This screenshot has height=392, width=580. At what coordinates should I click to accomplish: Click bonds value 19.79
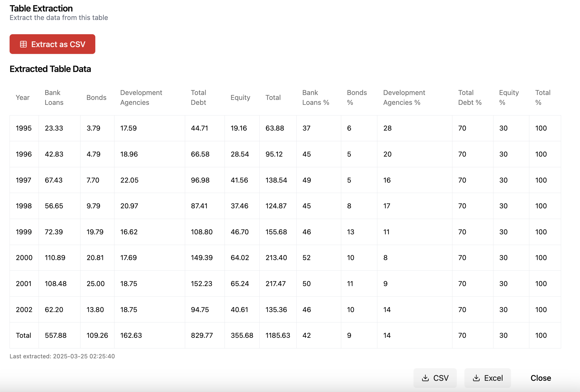coord(95,232)
